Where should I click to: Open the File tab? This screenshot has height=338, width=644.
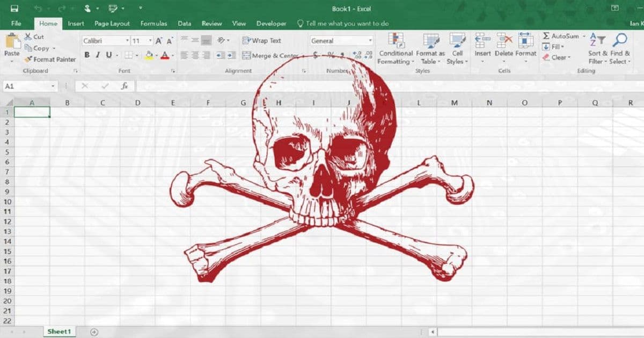point(16,24)
